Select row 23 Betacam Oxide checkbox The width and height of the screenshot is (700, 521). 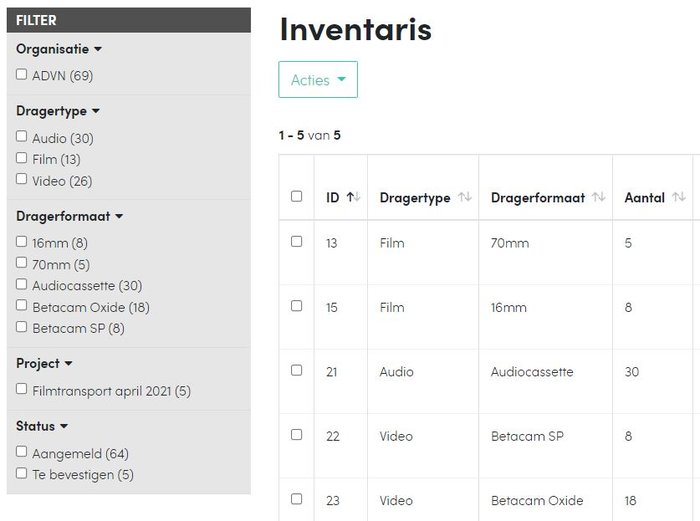tap(296, 499)
